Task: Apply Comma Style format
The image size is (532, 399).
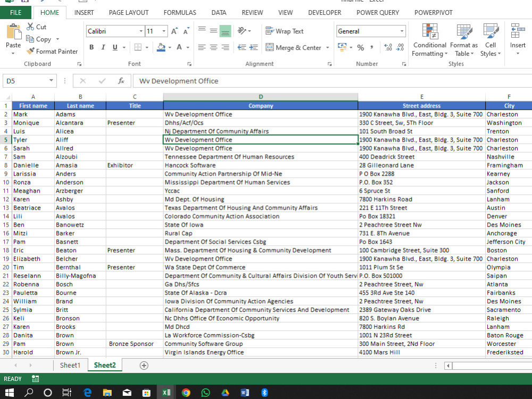Action: click(x=372, y=47)
